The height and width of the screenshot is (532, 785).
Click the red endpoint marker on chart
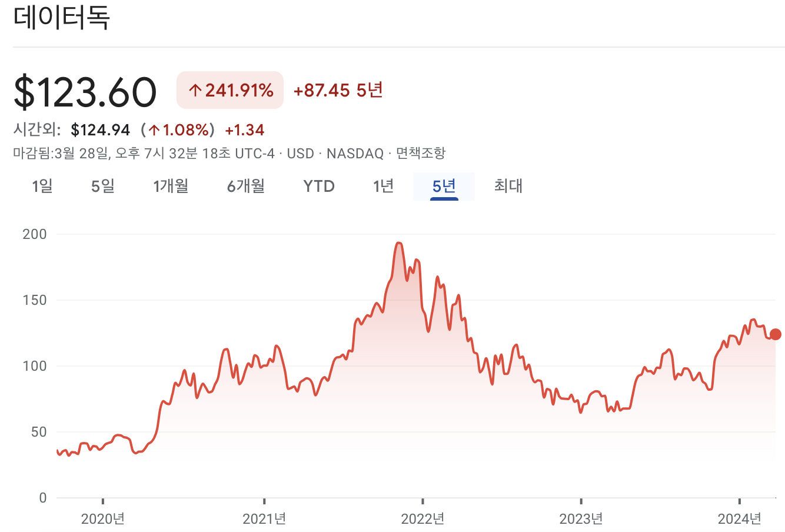[x=776, y=334]
